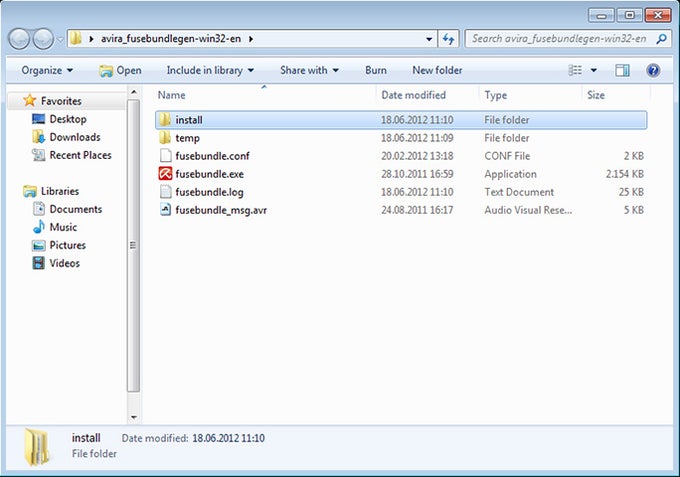The height and width of the screenshot is (477, 680).
Task: Open the Share with dropdown
Action: point(309,70)
